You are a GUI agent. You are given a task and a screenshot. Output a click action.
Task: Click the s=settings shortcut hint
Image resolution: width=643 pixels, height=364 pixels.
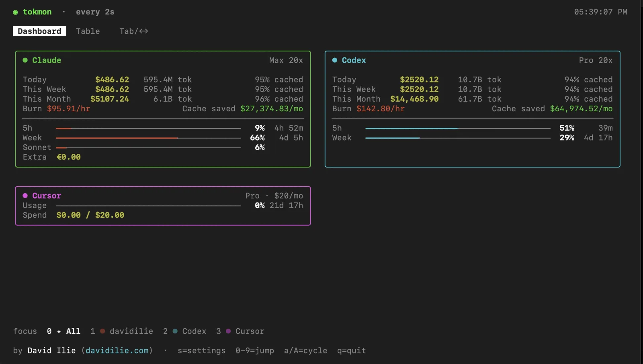[201, 351]
